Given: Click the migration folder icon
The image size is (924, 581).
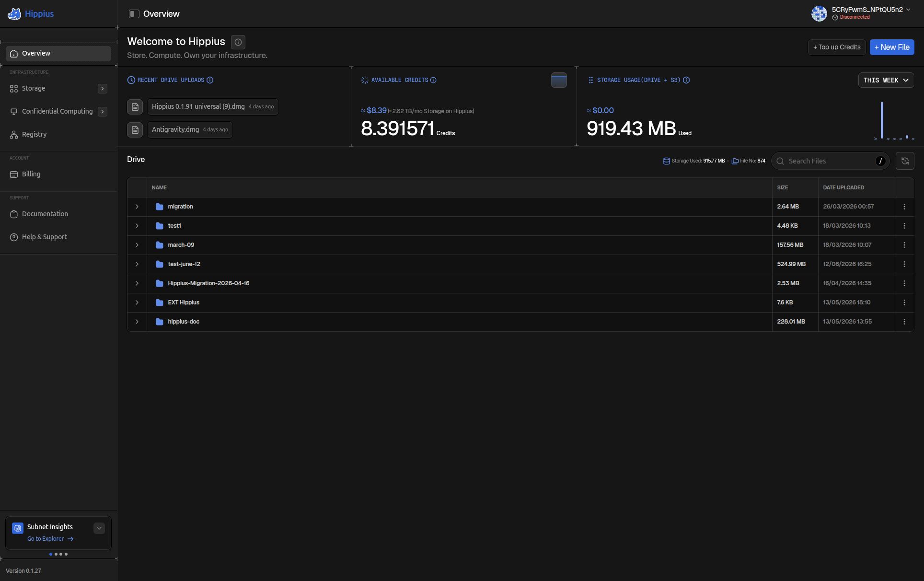Looking at the screenshot, I should pyautogui.click(x=160, y=207).
